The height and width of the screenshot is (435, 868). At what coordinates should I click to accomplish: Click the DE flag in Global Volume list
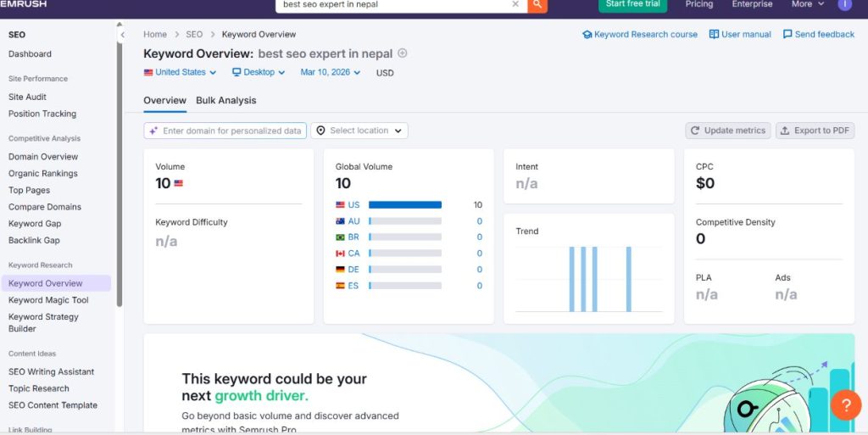tap(341, 270)
